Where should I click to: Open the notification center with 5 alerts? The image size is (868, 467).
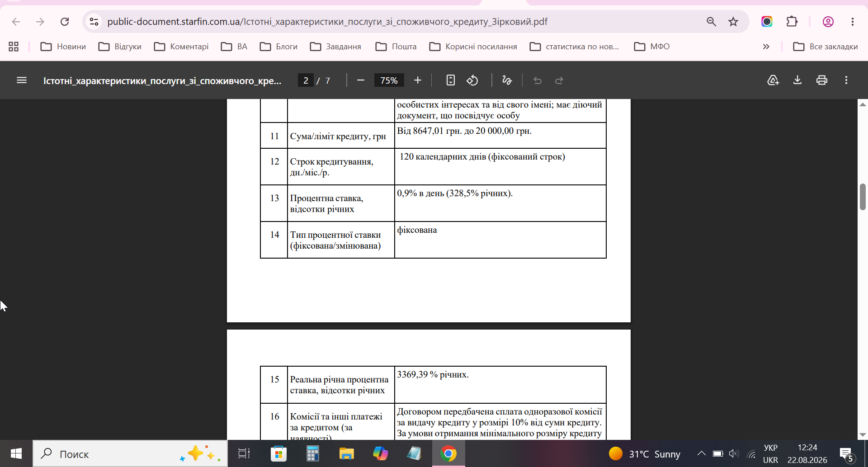click(x=847, y=454)
